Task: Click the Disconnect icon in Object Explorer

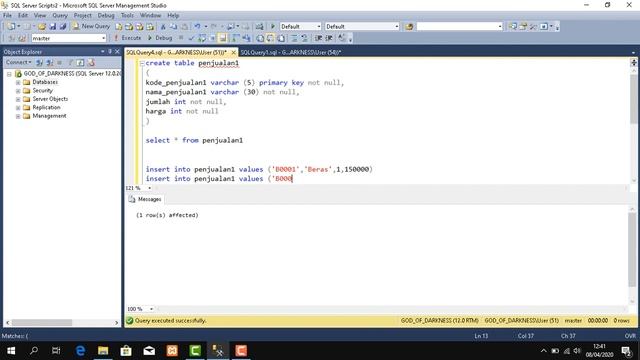Action: (49, 62)
